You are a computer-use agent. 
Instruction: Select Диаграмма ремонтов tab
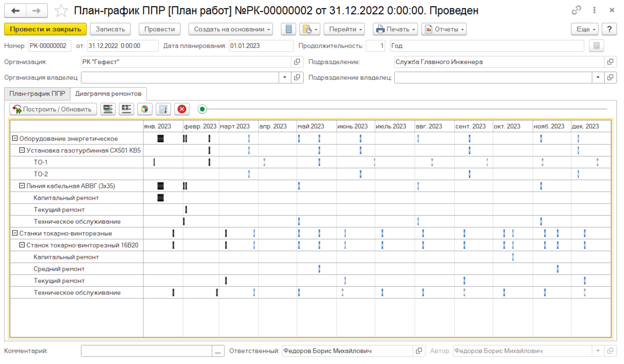[108, 94]
